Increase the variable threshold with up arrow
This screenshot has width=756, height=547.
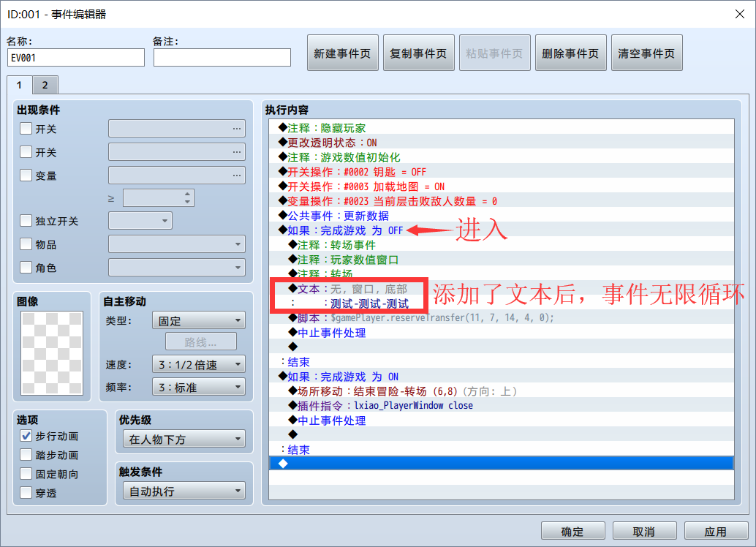pos(188,194)
